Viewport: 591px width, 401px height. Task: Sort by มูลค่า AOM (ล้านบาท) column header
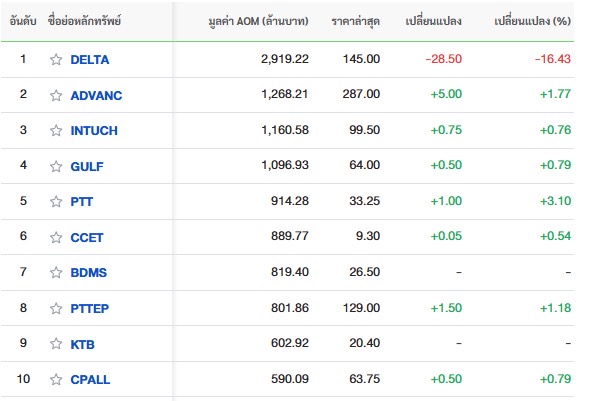coord(258,21)
